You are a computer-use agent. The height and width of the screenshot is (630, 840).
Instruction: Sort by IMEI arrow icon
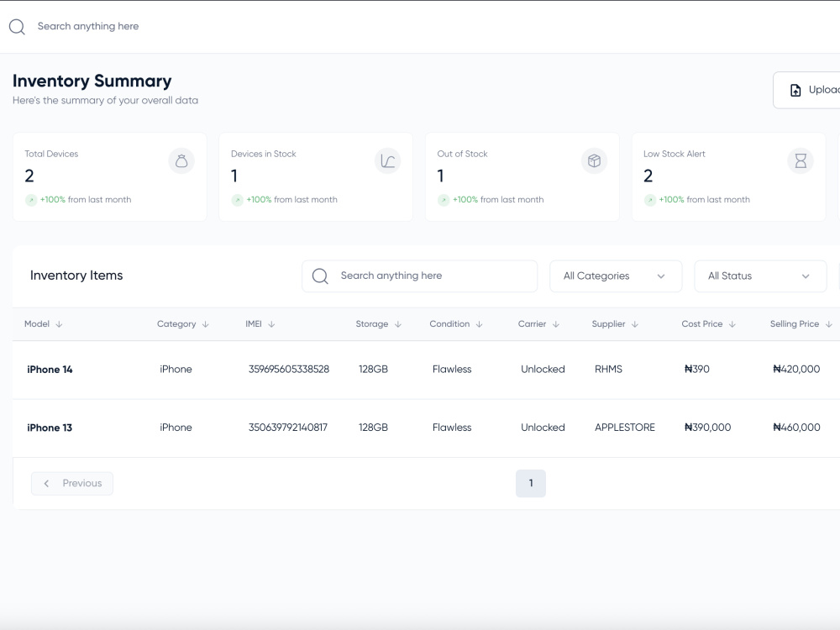(271, 324)
